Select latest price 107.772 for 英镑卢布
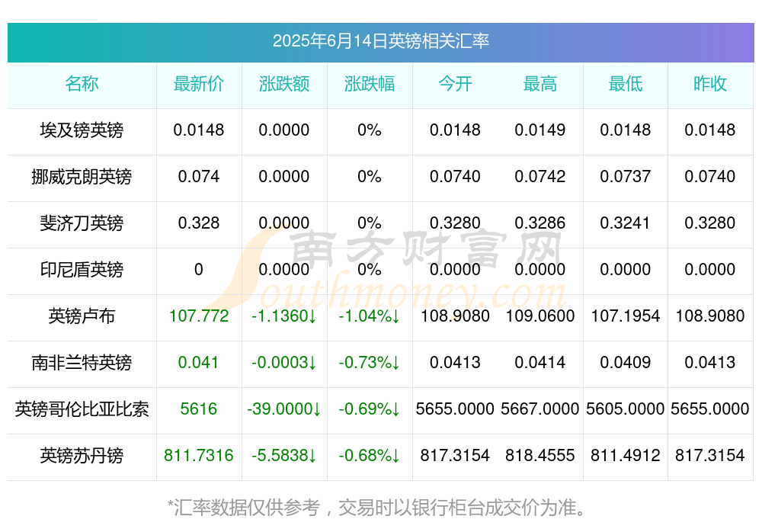 tap(199, 316)
